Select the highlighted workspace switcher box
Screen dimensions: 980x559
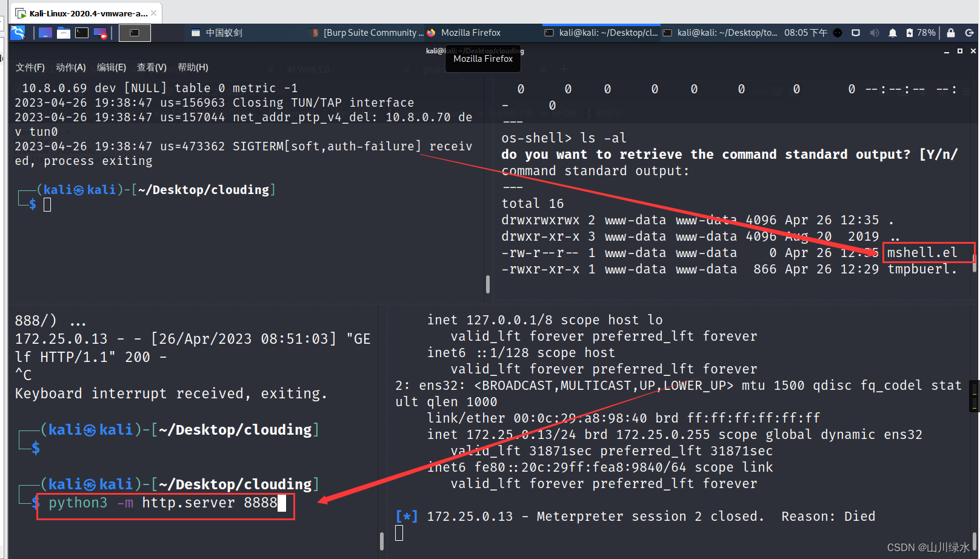point(135,33)
